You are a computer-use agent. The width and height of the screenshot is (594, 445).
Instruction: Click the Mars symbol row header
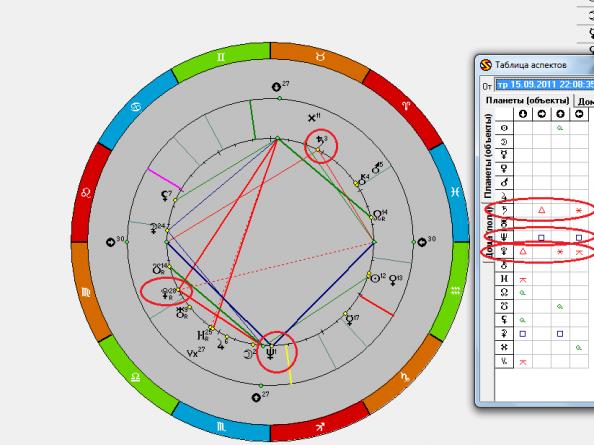coord(504,183)
